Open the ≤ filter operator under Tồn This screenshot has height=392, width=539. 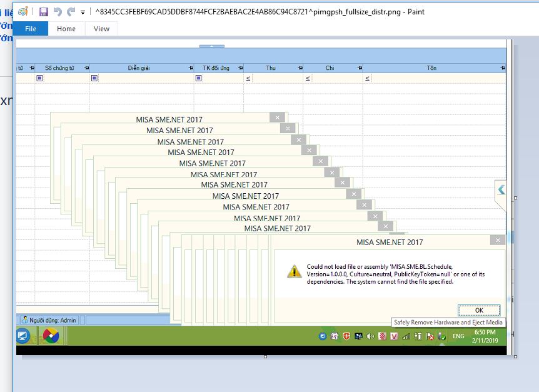click(x=367, y=78)
